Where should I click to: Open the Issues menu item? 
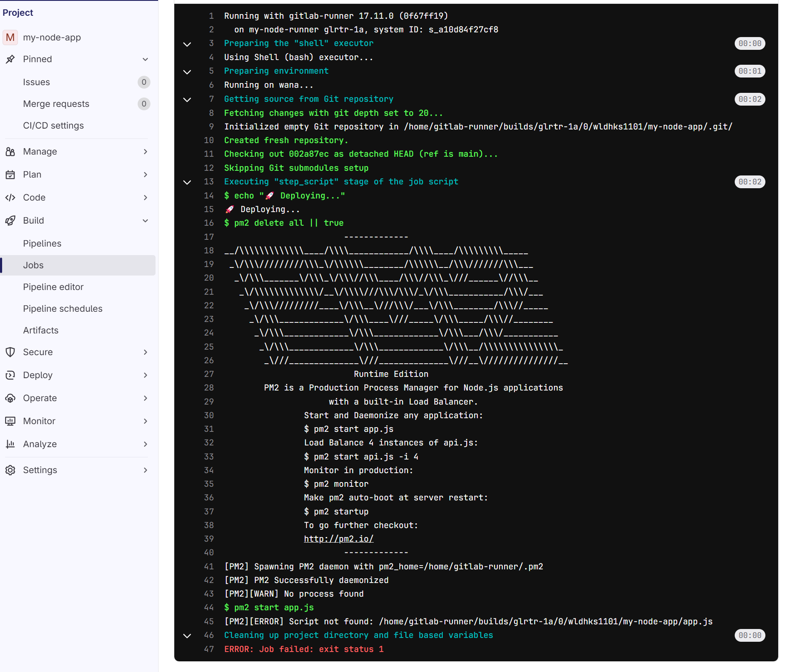tap(78, 82)
